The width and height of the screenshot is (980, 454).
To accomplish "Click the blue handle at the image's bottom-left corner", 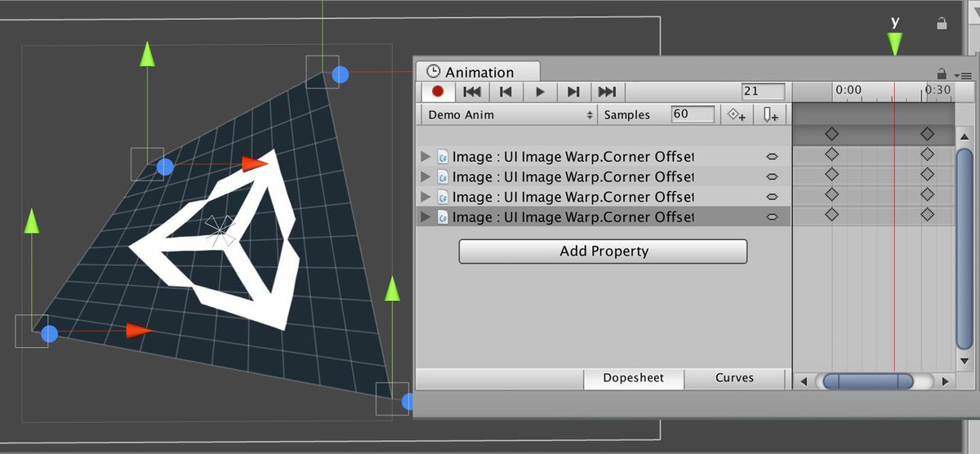I will 49,333.
